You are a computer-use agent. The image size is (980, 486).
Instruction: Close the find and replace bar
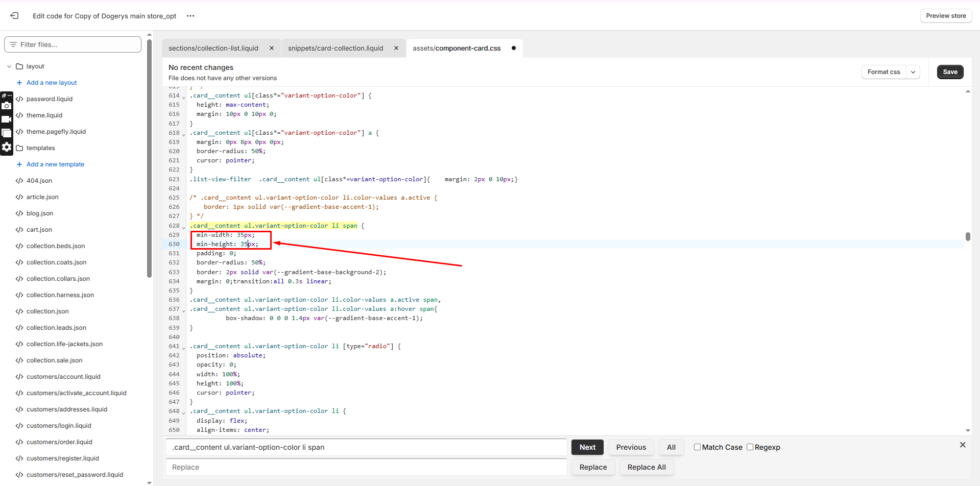pyautogui.click(x=963, y=445)
